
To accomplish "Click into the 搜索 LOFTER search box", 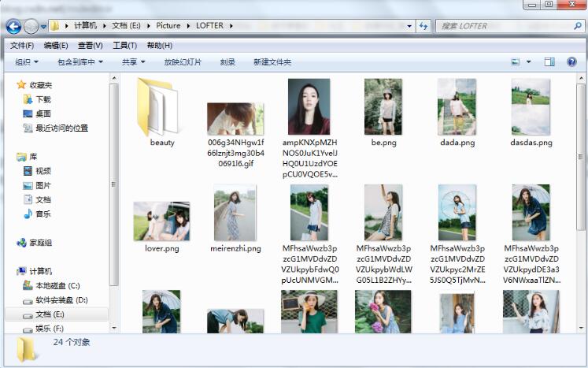I will coord(505,26).
